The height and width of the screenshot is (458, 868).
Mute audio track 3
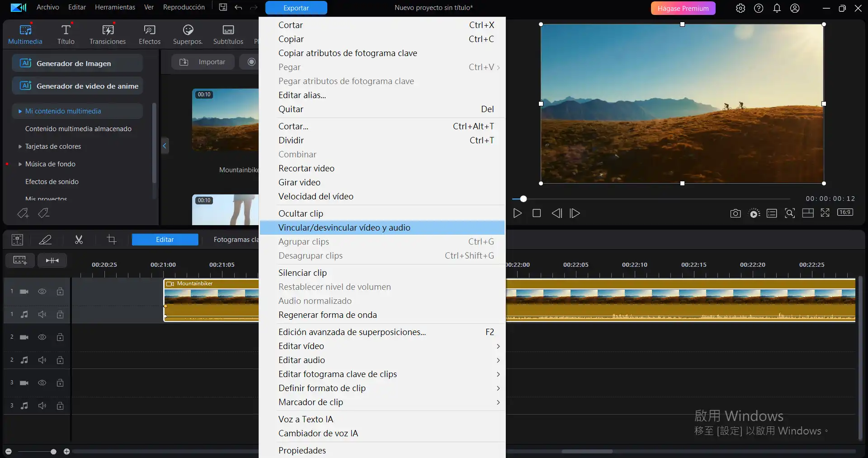coord(42,406)
